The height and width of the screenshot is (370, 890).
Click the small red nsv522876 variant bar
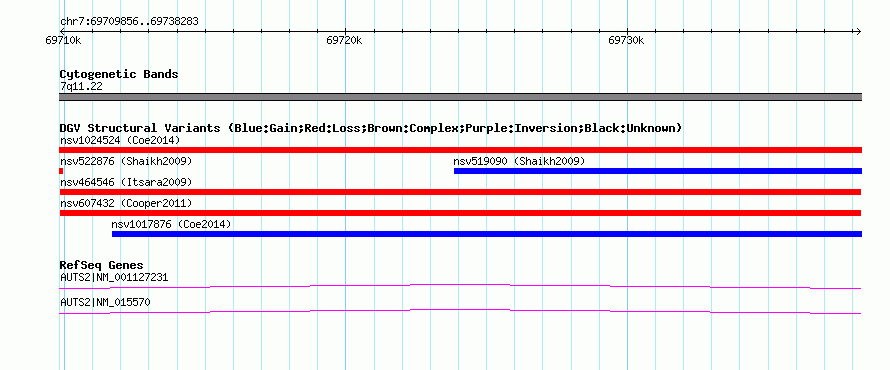click(x=61, y=171)
